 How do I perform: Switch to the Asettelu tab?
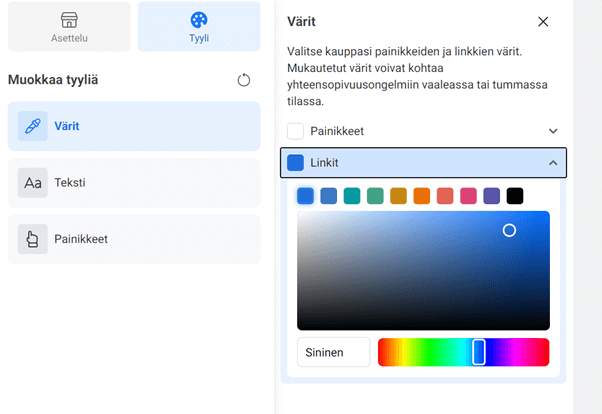(69, 26)
